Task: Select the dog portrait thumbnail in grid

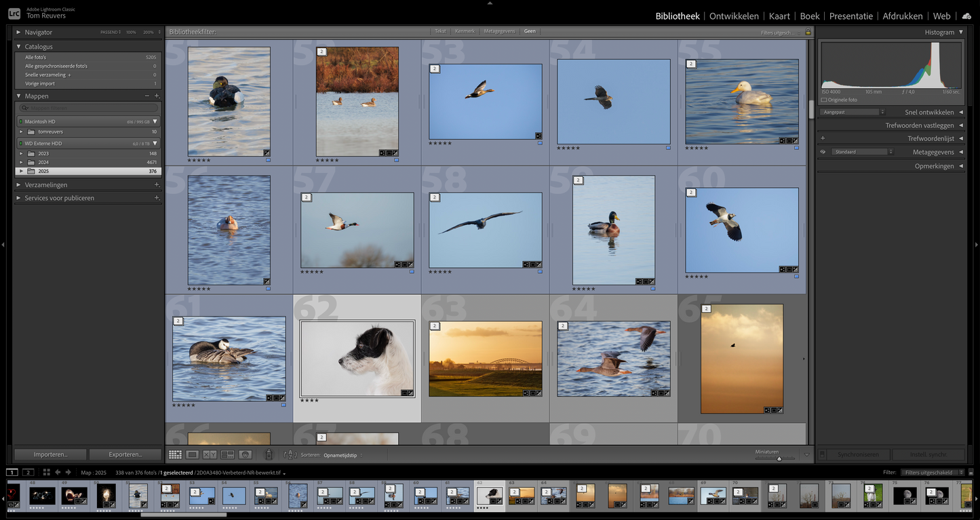Action: pyautogui.click(x=357, y=358)
